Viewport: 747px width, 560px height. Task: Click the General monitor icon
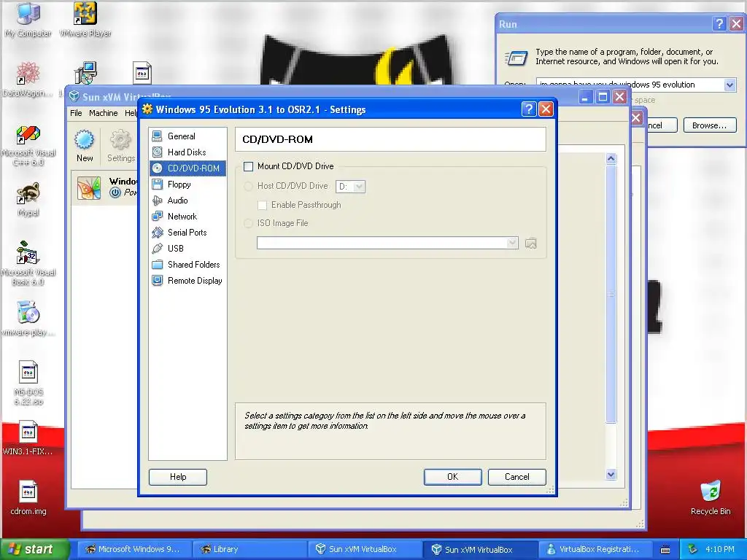(158, 136)
